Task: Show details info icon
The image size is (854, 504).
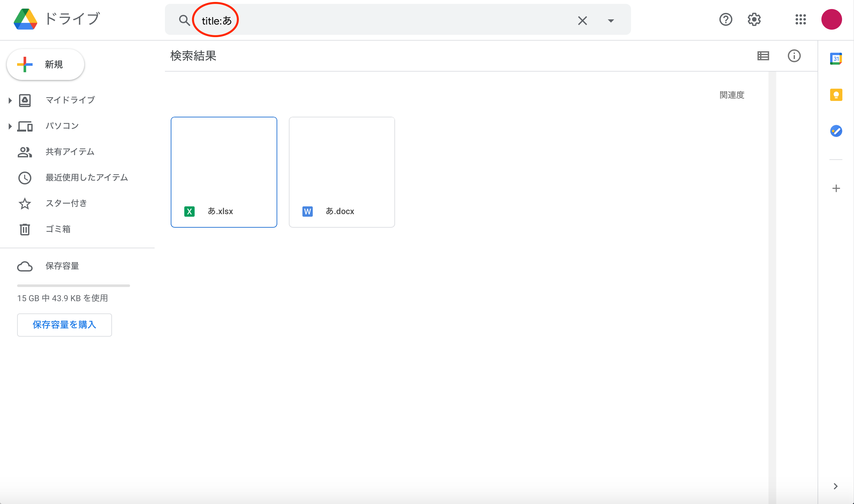Action: tap(794, 56)
